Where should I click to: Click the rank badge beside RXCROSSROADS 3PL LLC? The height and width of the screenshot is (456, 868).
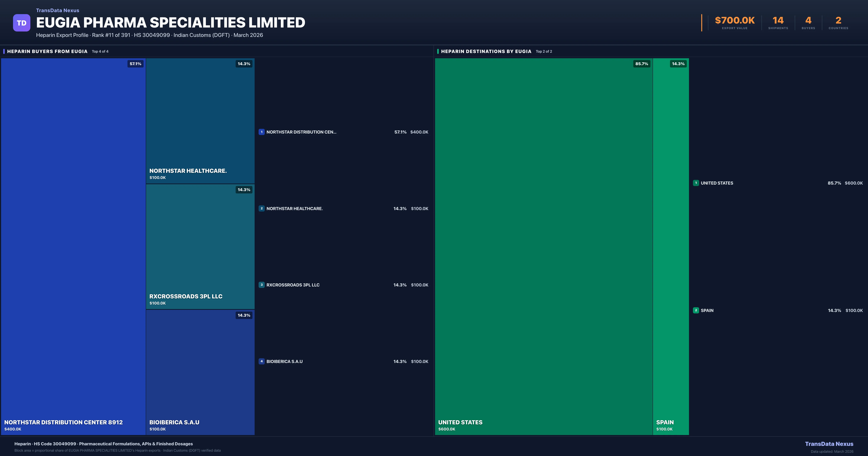[x=262, y=285]
